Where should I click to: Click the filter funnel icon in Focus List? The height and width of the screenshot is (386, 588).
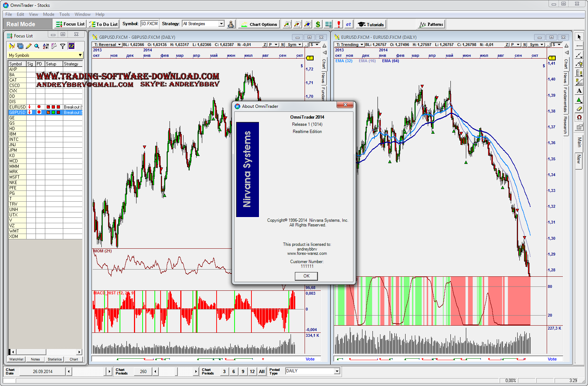coord(63,46)
